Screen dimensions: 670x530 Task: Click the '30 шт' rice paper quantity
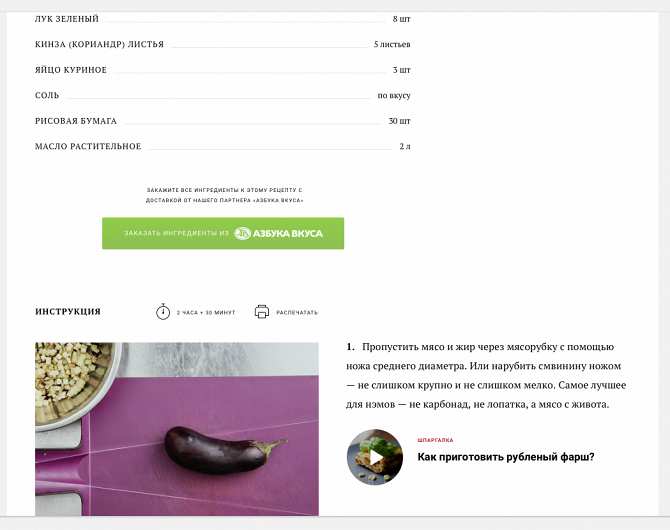point(399,121)
